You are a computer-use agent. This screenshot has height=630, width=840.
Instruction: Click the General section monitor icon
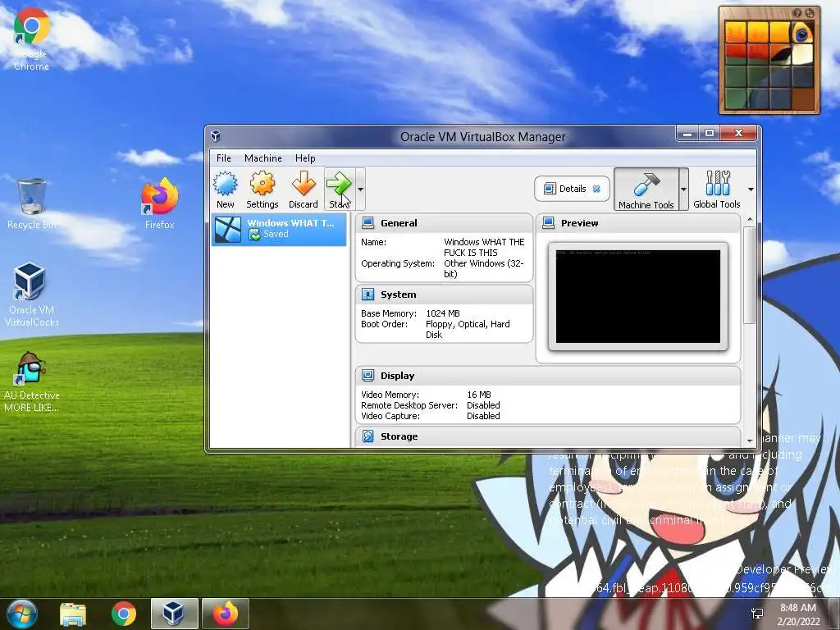coord(367,223)
